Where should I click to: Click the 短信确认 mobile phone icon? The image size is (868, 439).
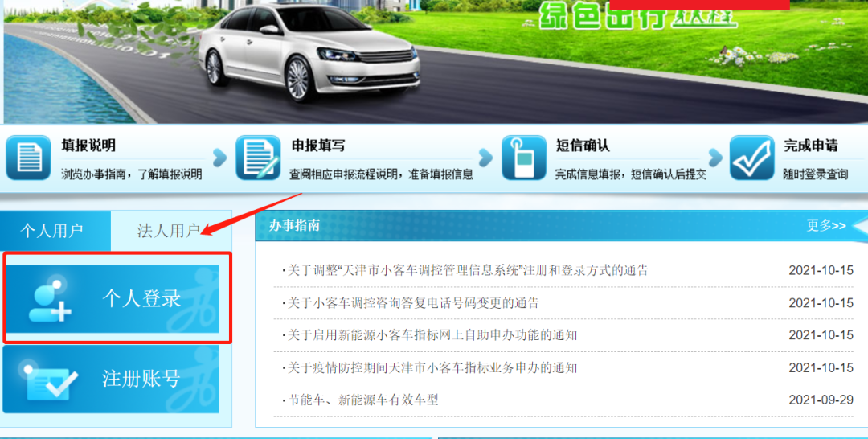tap(524, 158)
